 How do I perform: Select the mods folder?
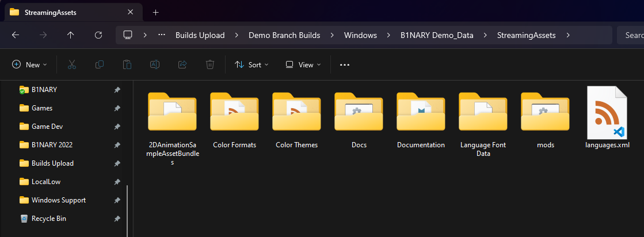coord(546,120)
